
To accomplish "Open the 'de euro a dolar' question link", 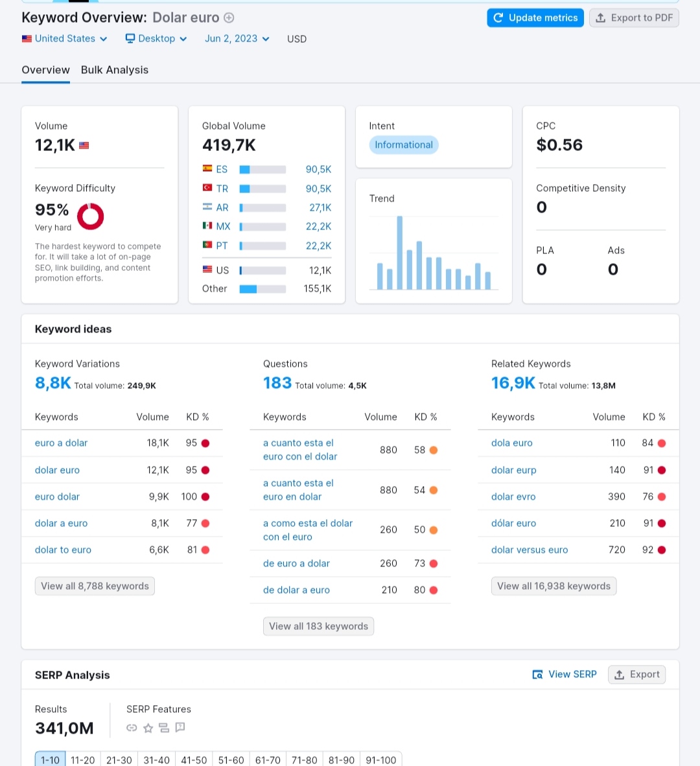I will pyautogui.click(x=296, y=563).
